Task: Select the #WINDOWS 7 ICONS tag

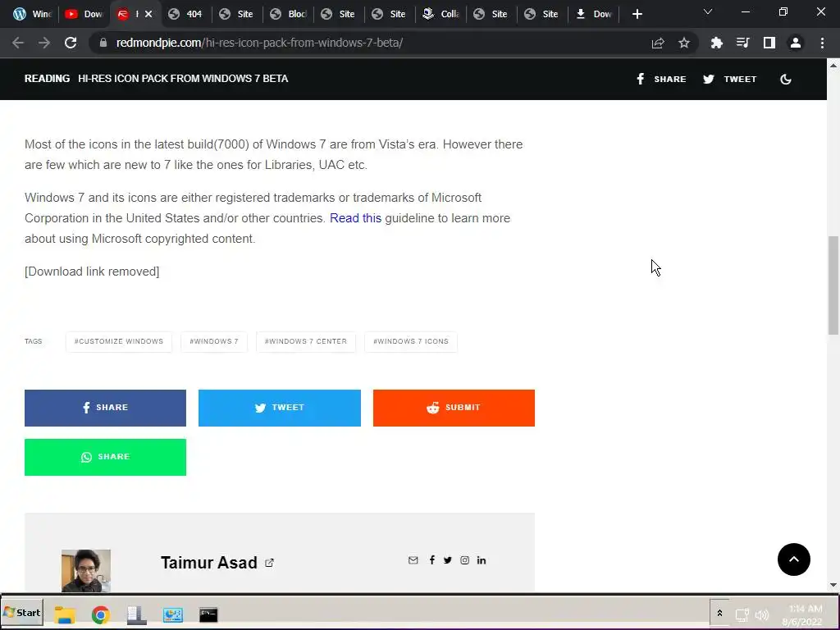Action: [x=411, y=341]
